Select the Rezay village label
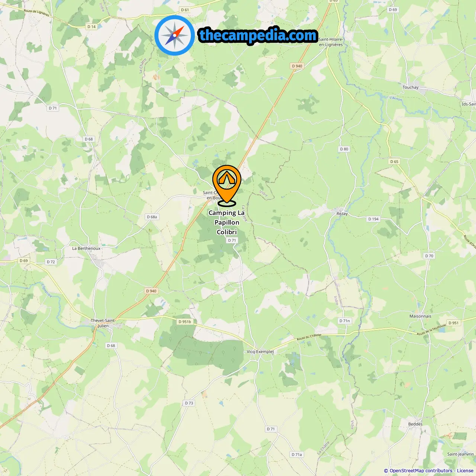Viewport: 476px width, 476px height. click(342, 214)
